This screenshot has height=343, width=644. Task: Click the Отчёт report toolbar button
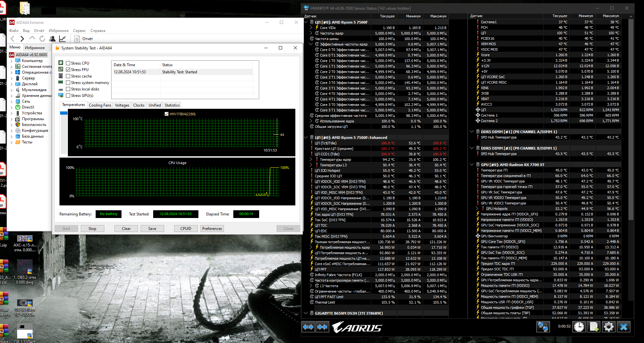tap(84, 39)
